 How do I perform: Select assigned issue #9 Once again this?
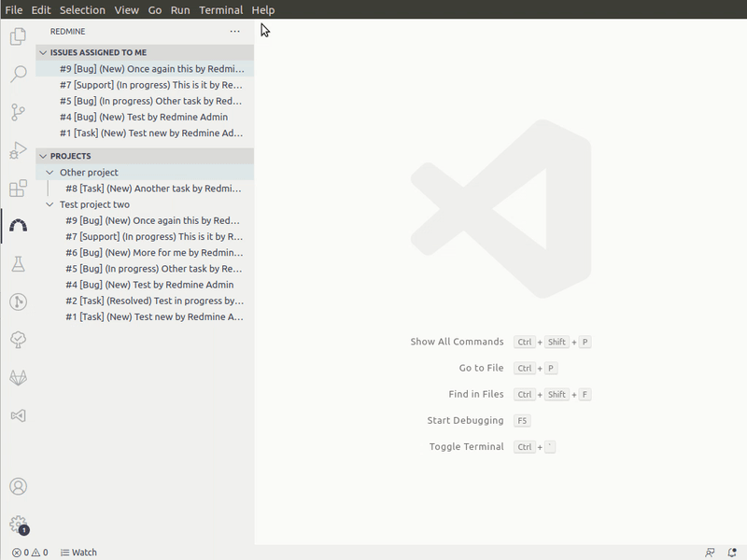click(145, 68)
